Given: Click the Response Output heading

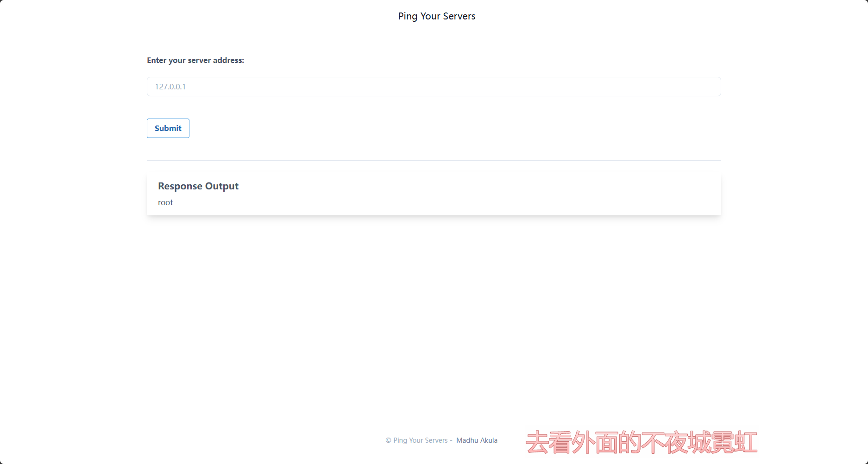Looking at the screenshot, I should point(198,186).
